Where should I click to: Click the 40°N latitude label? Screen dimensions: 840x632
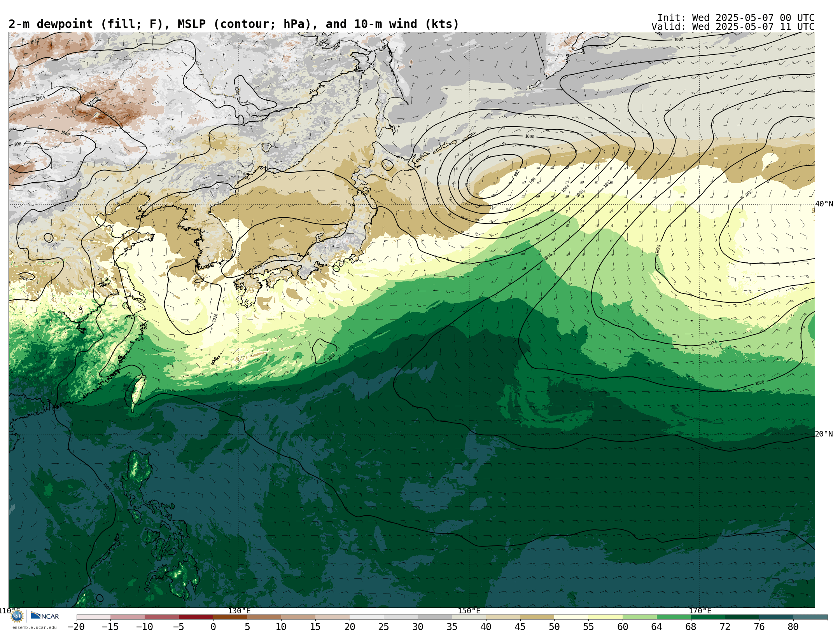[x=824, y=204]
